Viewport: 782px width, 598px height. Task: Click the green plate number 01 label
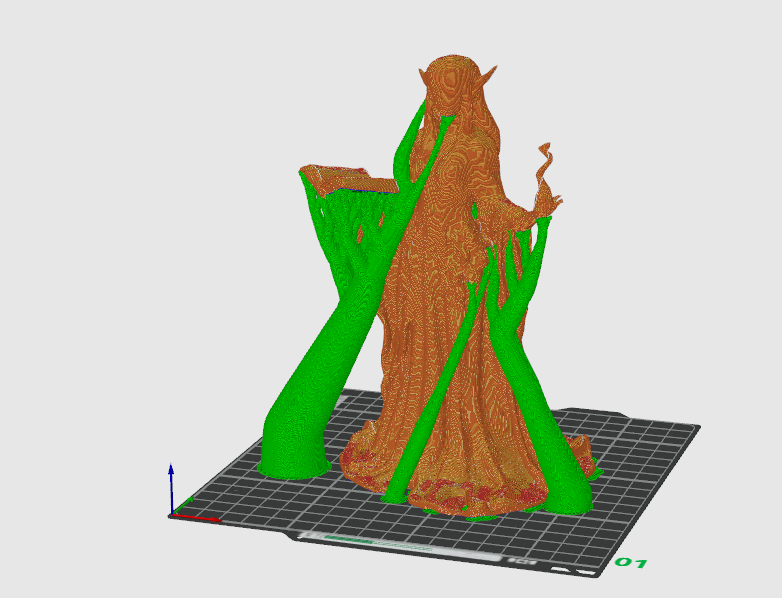coord(630,563)
